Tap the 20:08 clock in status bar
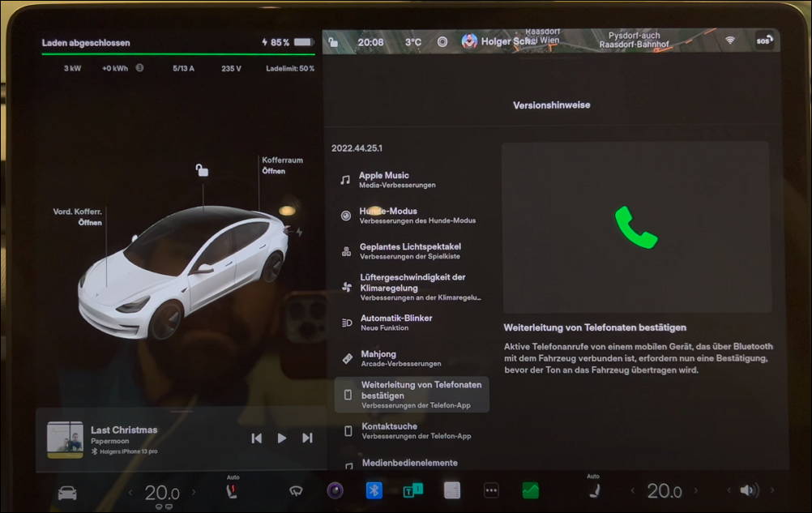The image size is (812, 513). click(x=371, y=42)
